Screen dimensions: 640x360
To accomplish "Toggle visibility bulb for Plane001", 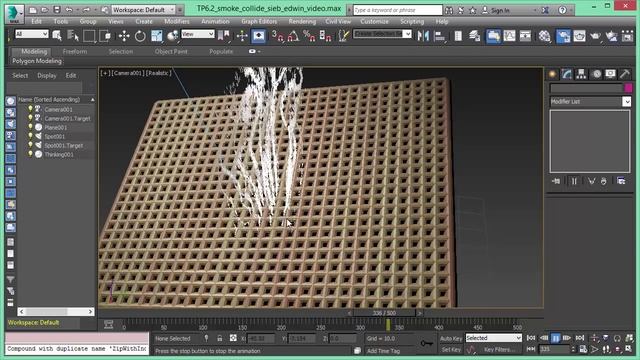I will point(30,127).
